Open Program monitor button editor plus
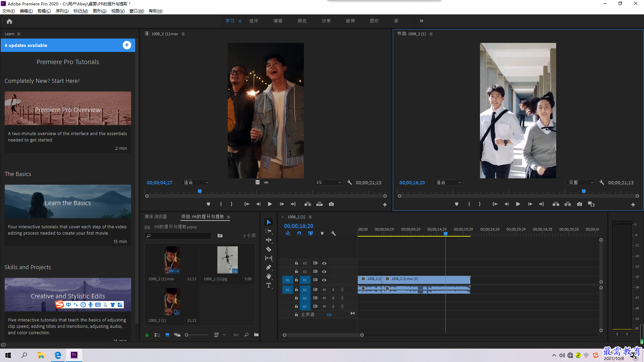The width and height of the screenshot is (644, 362). (633, 204)
